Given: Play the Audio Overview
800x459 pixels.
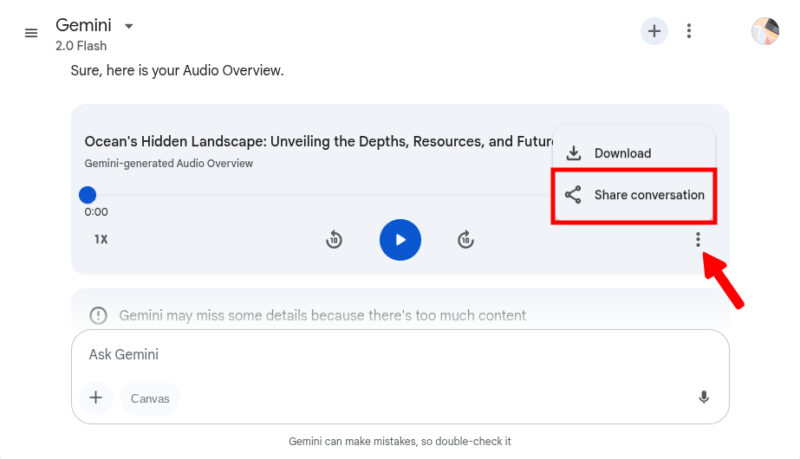Looking at the screenshot, I should click(x=400, y=240).
